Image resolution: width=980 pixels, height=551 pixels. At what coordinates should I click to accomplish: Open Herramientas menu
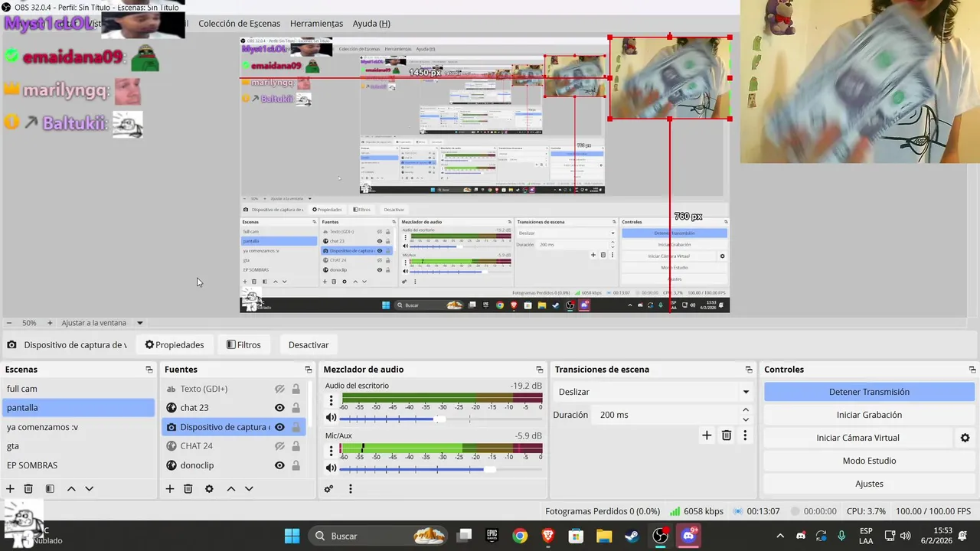[316, 24]
